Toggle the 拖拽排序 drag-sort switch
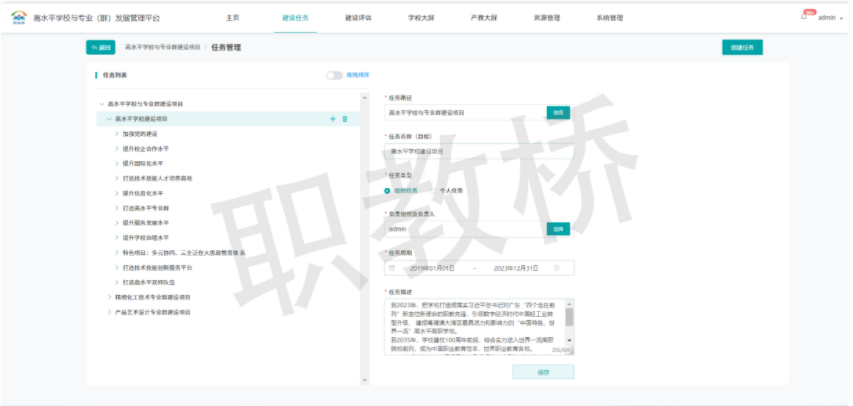 pyautogui.click(x=335, y=75)
